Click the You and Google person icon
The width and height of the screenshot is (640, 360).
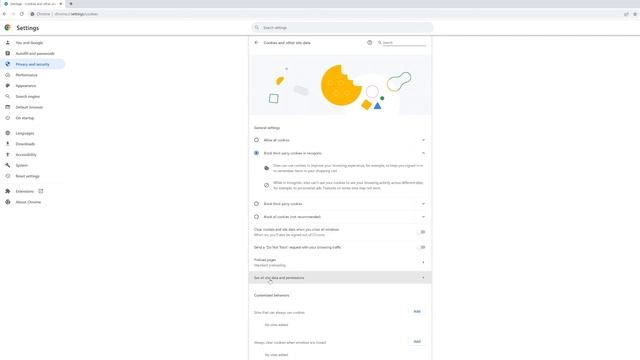click(7, 42)
